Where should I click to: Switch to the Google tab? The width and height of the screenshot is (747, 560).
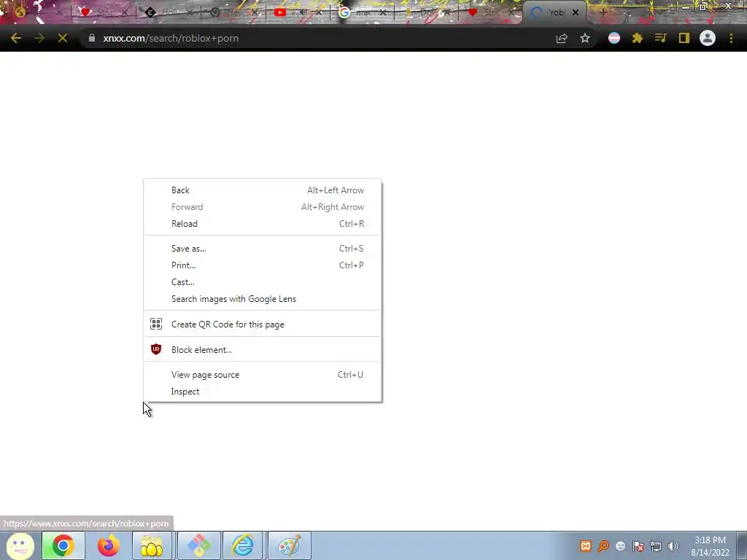pyautogui.click(x=361, y=12)
